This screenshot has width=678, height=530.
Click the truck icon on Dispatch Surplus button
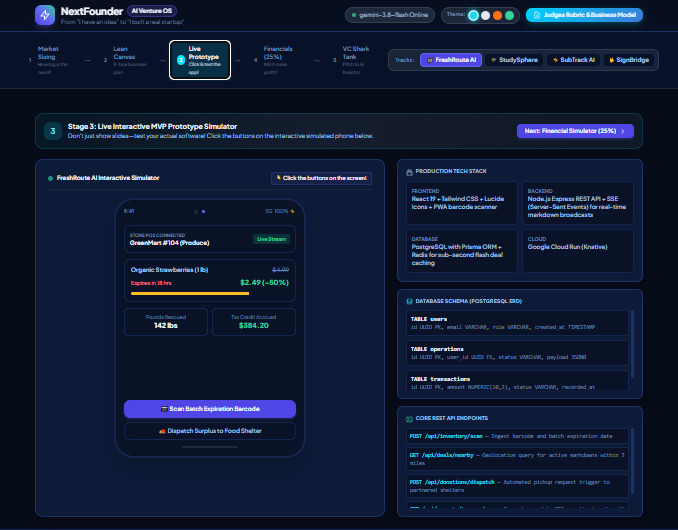click(162, 431)
